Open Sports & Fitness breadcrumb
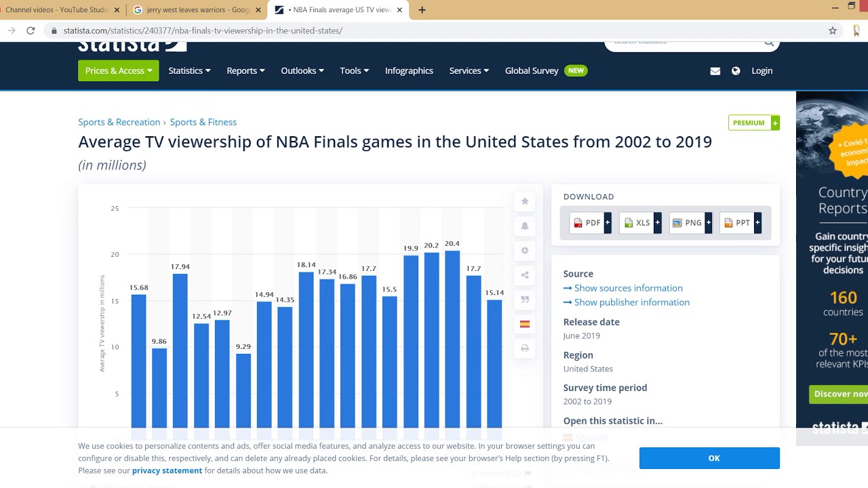The width and height of the screenshot is (868, 488). 203,122
